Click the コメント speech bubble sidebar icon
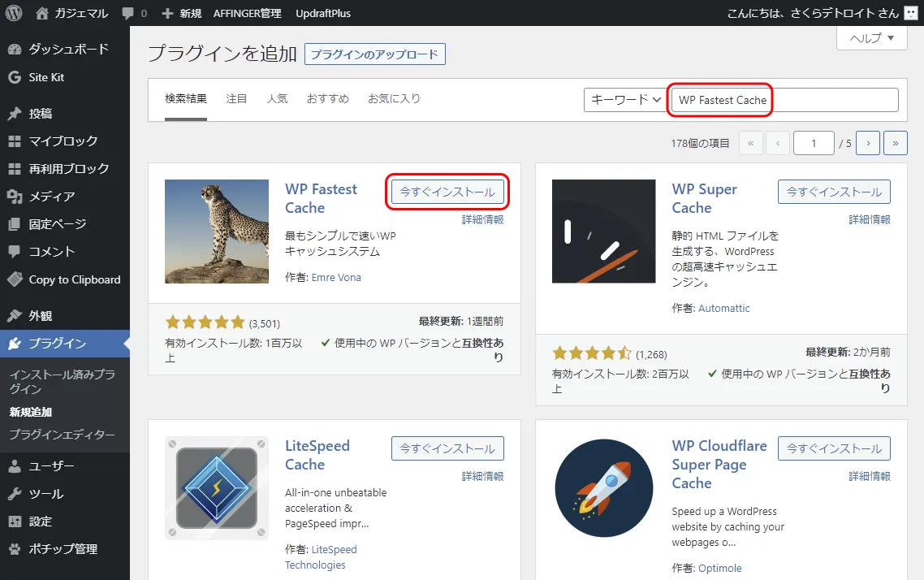 (15, 252)
